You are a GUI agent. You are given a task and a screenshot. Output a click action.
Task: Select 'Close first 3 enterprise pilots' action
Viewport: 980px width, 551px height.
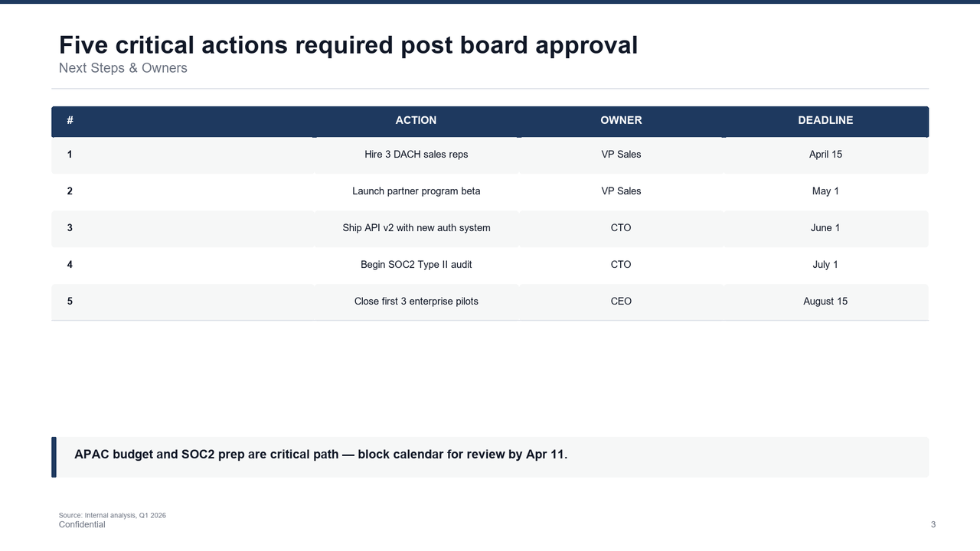416,302
